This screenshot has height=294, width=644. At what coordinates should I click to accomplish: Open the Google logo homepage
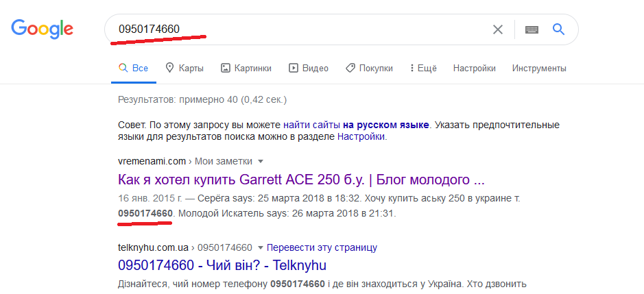coord(42,28)
